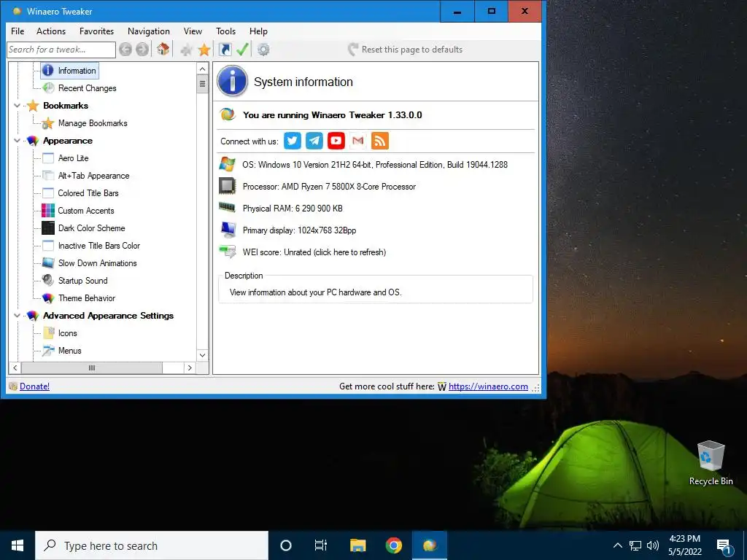The image size is (747, 560).
Task: Open the File menu
Action: [18, 31]
